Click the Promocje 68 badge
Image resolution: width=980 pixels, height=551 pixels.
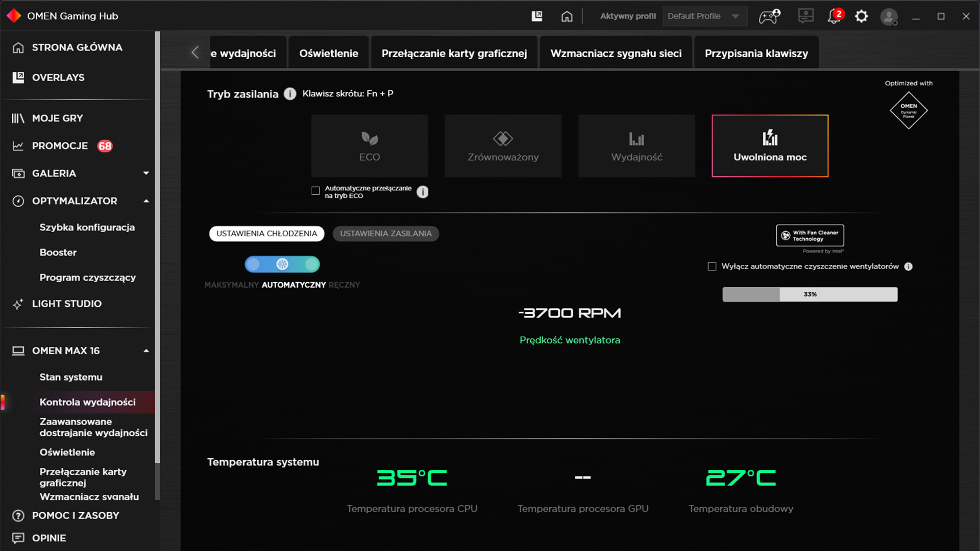[x=105, y=146]
